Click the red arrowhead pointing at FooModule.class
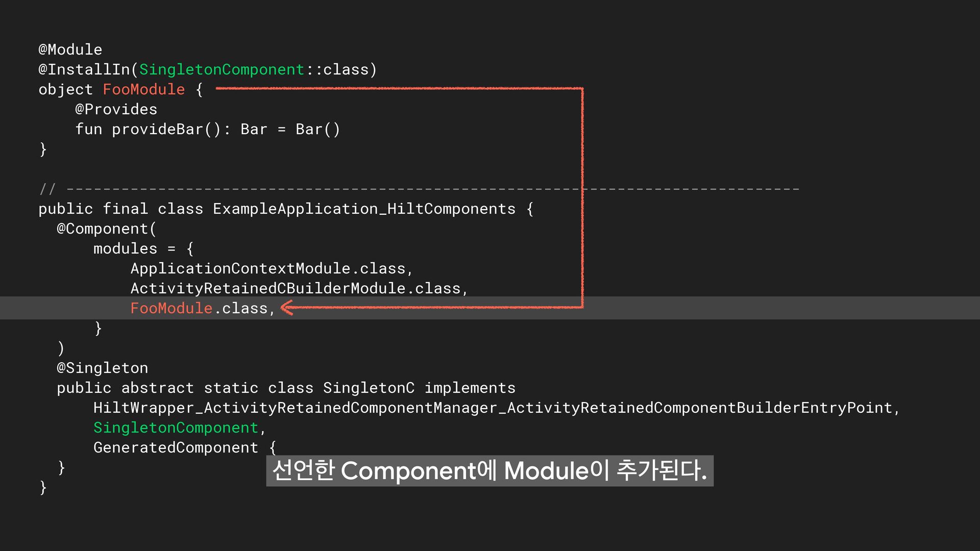The image size is (980, 551). coord(287,308)
